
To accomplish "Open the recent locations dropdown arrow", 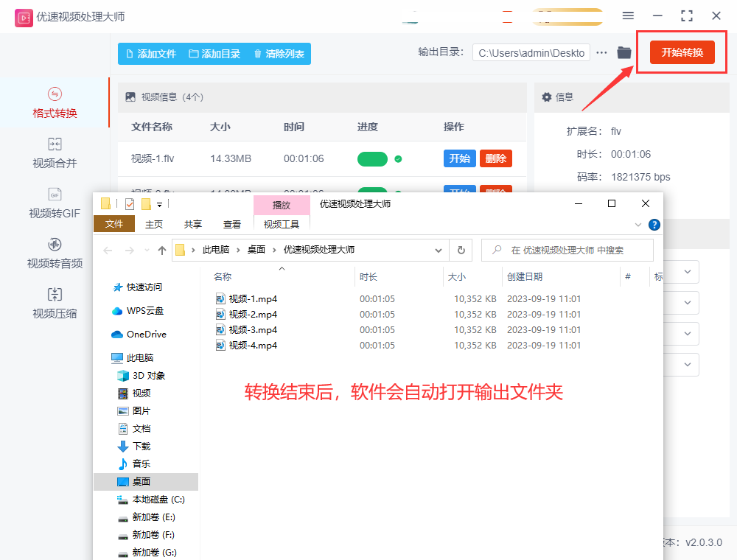I will click(x=147, y=251).
